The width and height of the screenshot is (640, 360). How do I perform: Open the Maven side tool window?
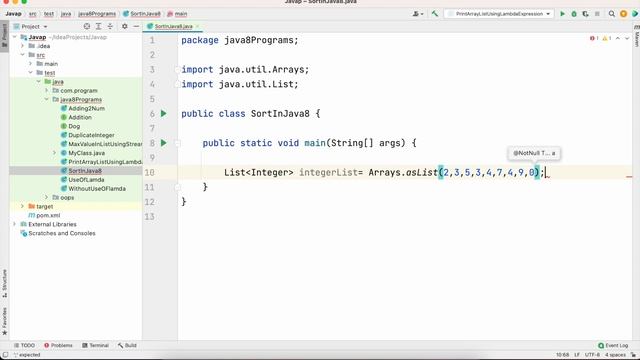[636, 37]
